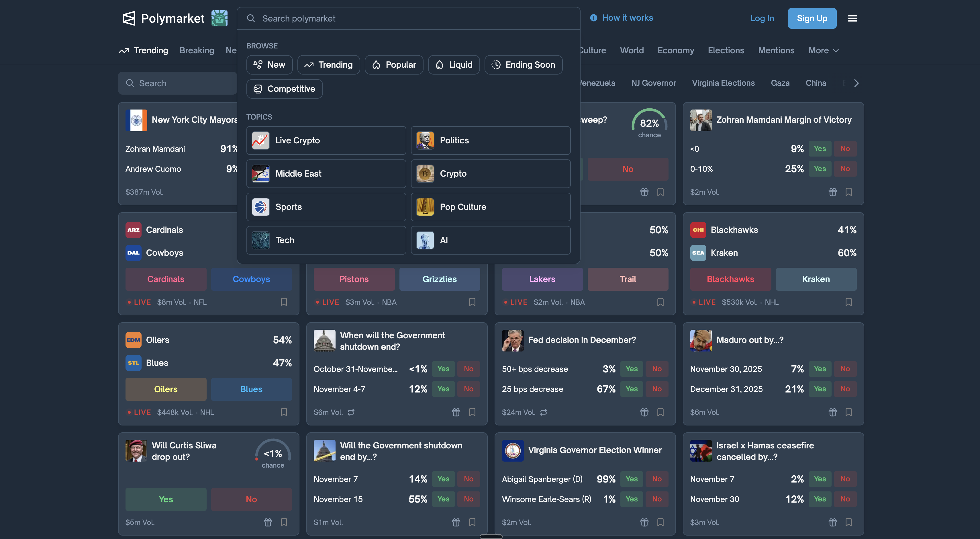Image resolution: width=980 pixels, height=539 pixels.
Task: Click the gift icon on Virginia Governor card
Action: tap(644, 522)
